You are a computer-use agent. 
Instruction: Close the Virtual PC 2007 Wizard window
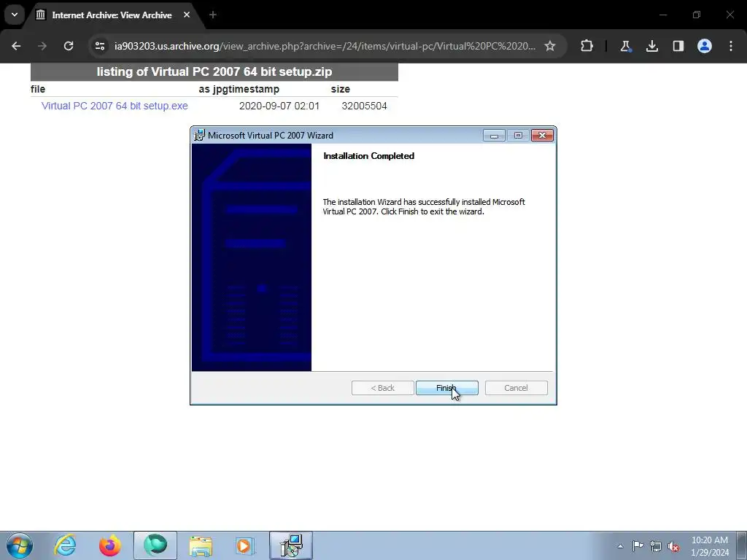coord(542,136)
